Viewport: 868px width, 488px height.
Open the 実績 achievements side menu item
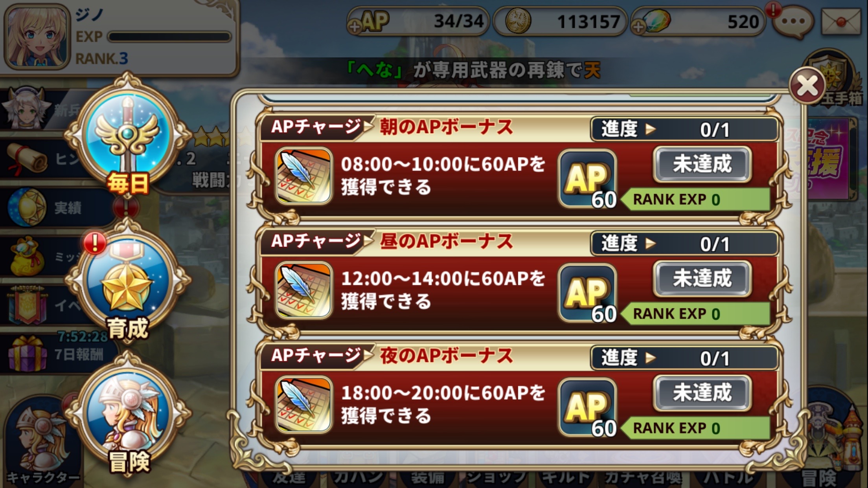[x=59, y=207]
